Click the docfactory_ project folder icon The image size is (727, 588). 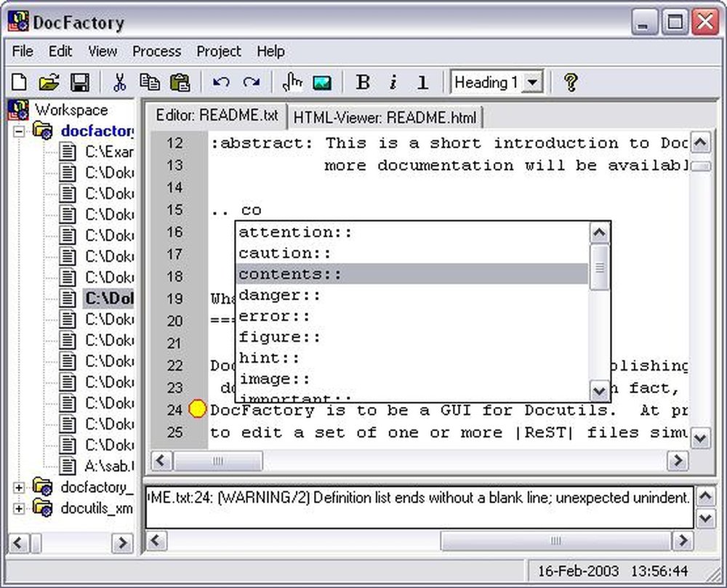point(43,487)
